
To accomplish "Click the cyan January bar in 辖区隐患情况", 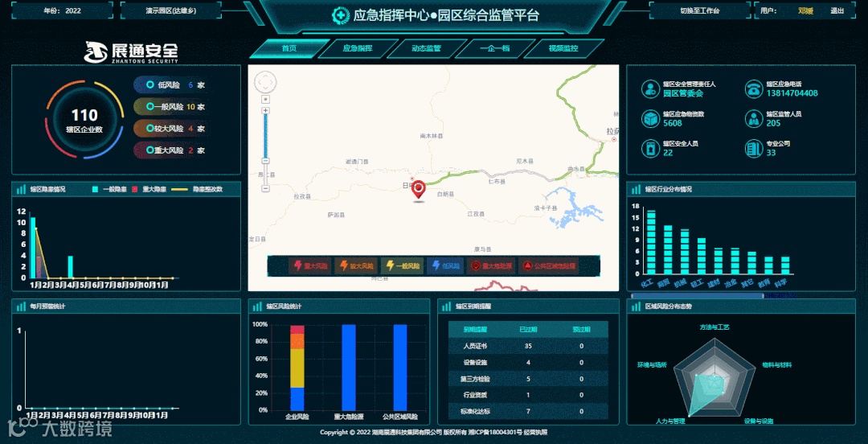I will click(x=33, y=247).
